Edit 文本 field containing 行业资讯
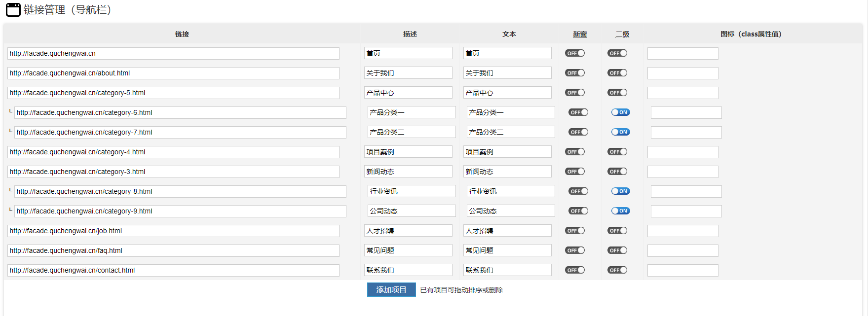 tap(511, 191)
